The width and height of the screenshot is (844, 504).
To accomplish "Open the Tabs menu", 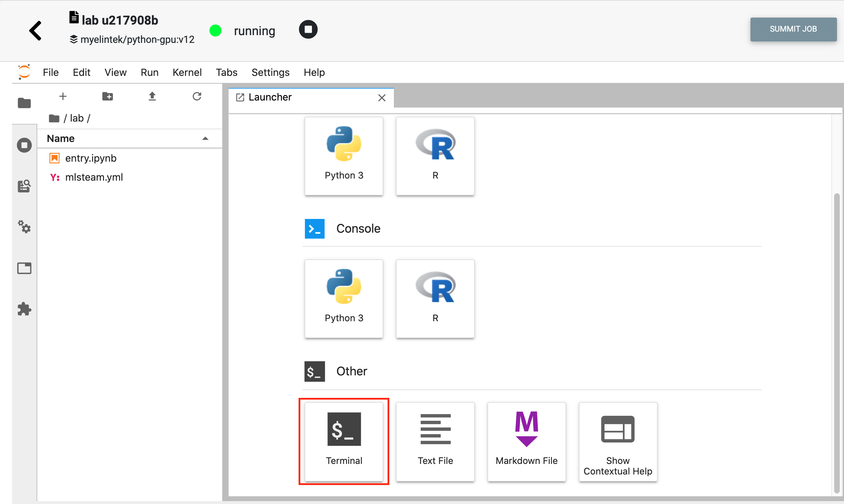I will point(226,72).
